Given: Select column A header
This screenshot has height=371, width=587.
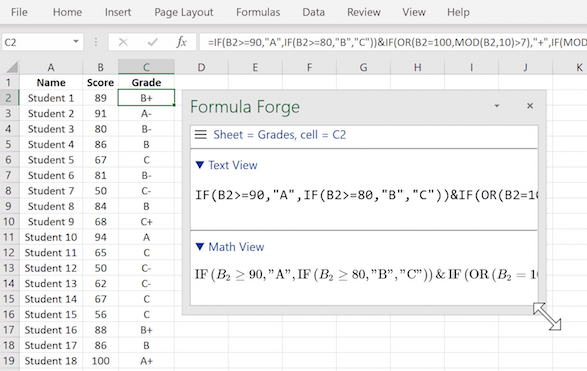Looking at the screenshot, I should (x=51, y=67).
